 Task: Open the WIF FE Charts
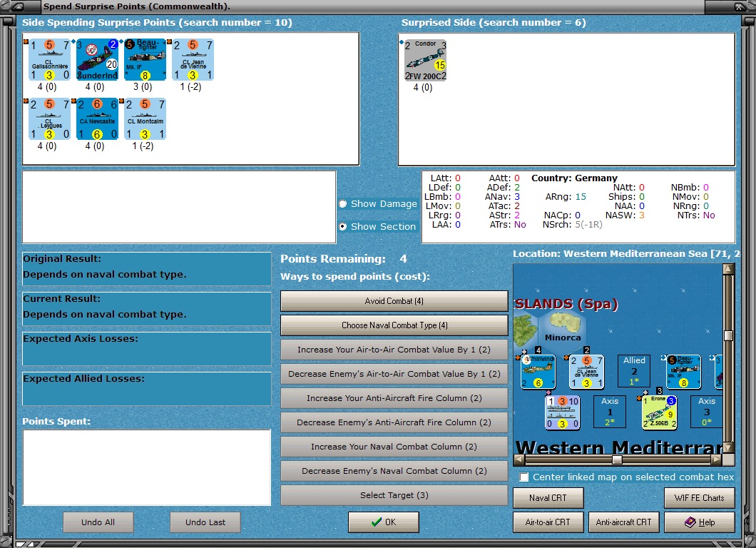click(699, 498)
